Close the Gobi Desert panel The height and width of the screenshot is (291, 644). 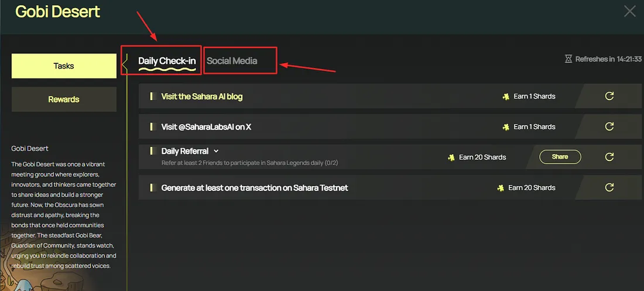[x=629, y=11]
